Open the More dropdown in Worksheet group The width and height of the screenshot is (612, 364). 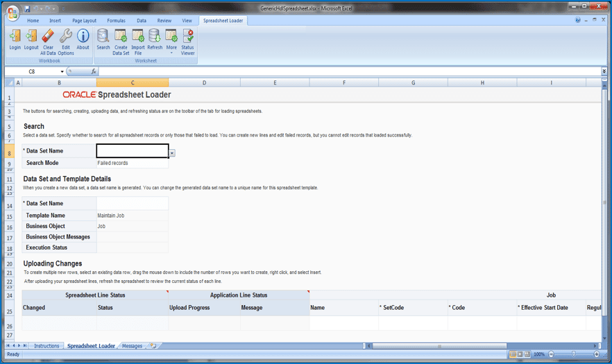coord(171,42)
